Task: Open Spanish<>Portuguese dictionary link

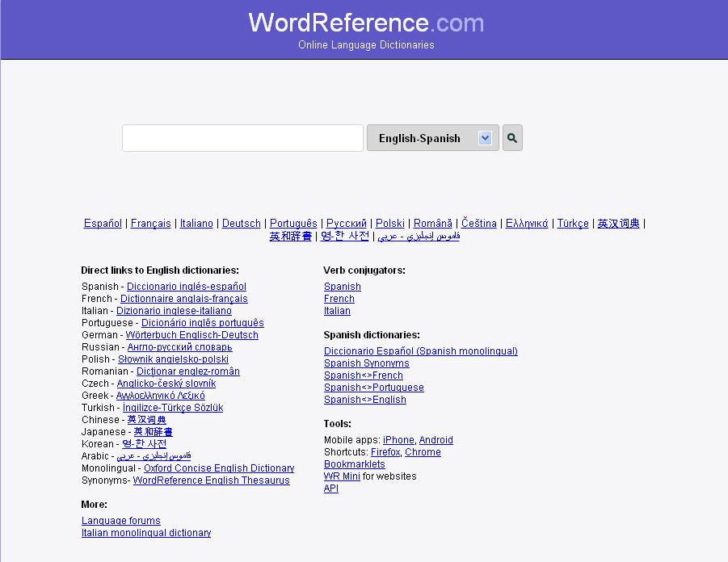Action: 374,387
